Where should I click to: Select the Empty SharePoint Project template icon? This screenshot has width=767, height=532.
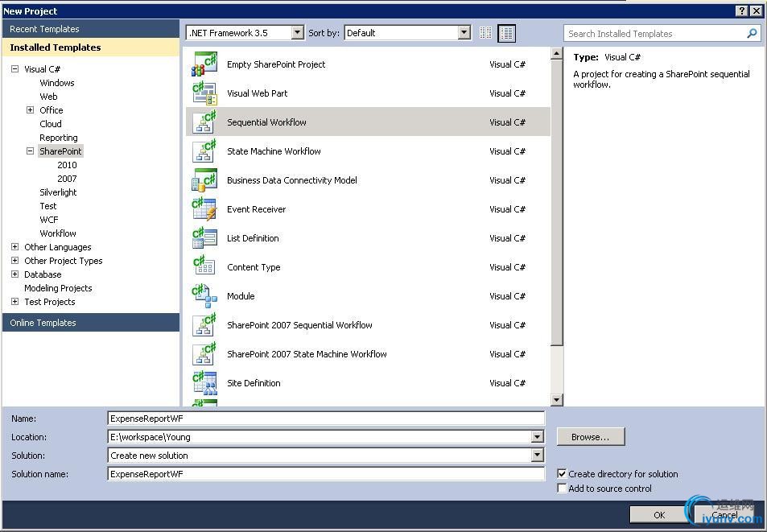pyautogui.click(x=204, y=64)
